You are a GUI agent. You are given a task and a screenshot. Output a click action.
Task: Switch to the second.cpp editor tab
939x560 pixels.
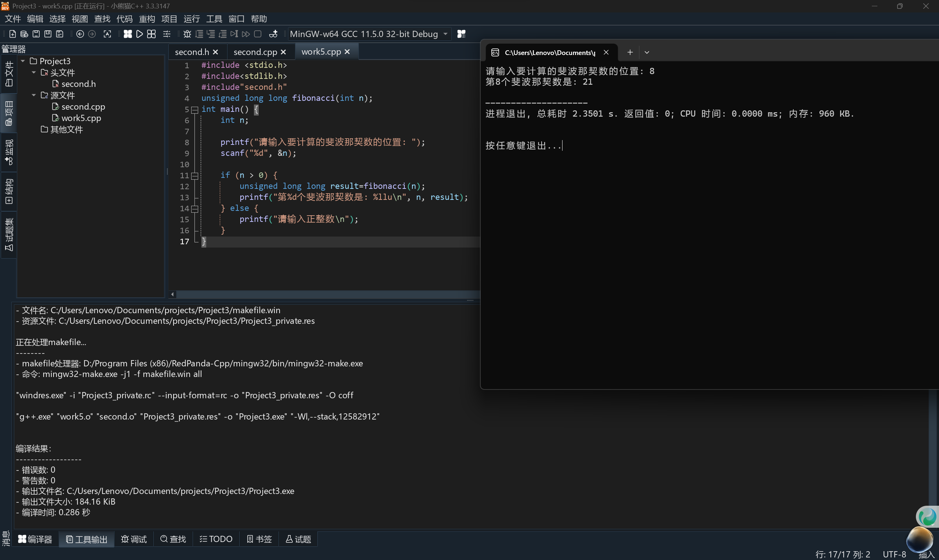tap(255, 52)
